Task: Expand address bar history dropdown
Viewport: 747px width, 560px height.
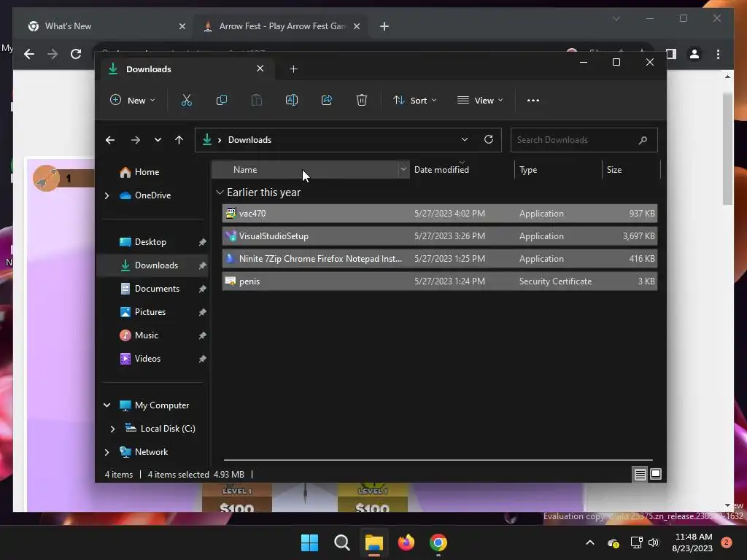Action: [x=465, y=139]
